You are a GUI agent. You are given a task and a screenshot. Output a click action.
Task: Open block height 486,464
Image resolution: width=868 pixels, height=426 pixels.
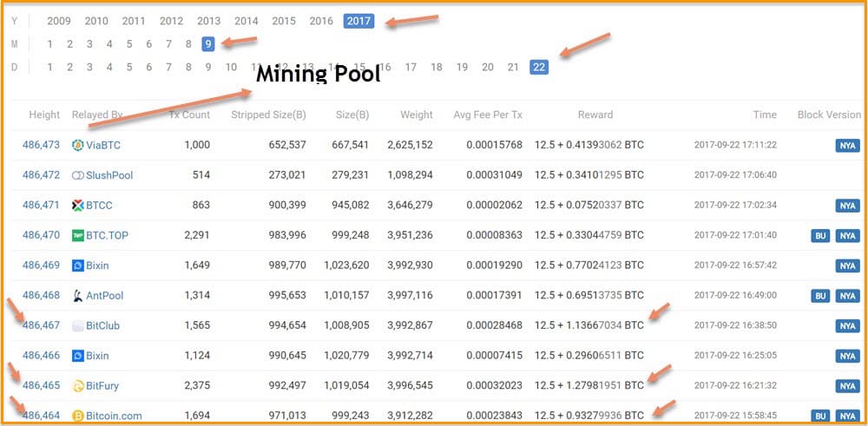pyautogui.click(x=41, y=416)
